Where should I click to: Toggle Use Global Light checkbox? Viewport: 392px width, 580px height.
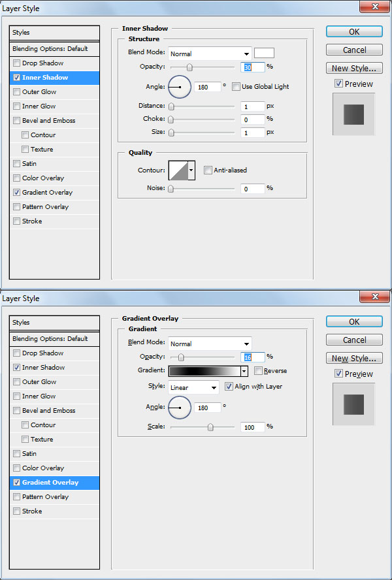236,87
